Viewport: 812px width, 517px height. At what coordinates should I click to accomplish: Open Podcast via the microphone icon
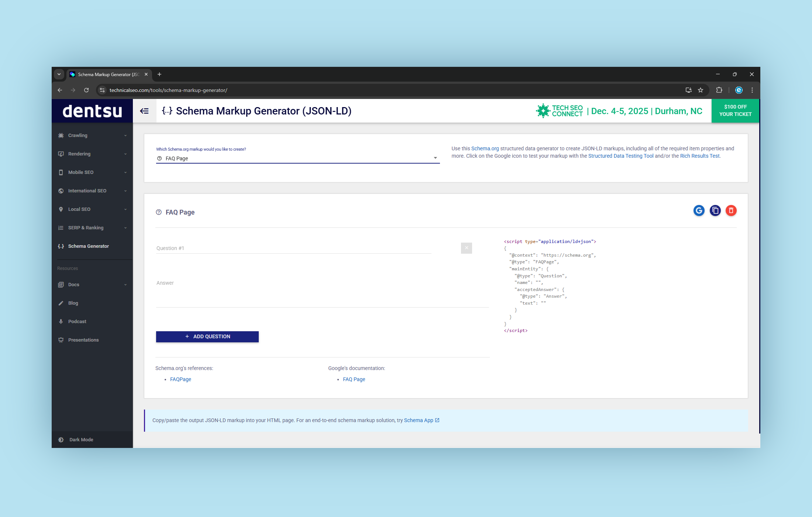point(61,321)
